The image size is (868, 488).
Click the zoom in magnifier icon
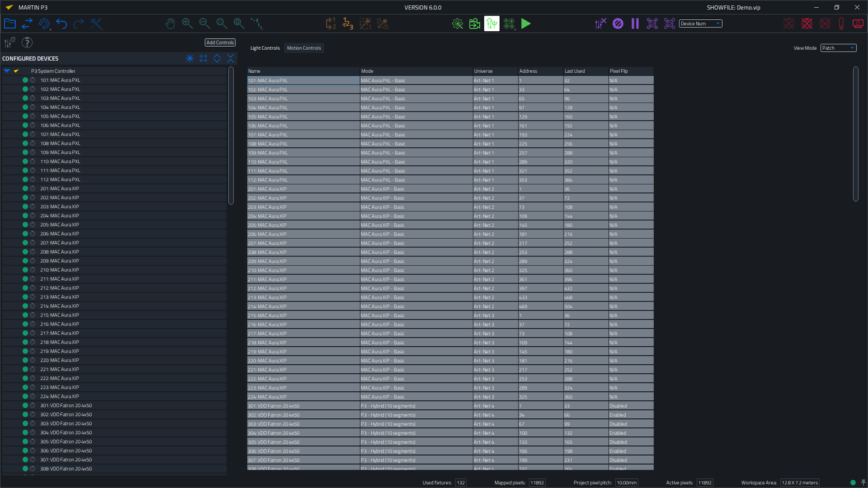coord(187,23)
